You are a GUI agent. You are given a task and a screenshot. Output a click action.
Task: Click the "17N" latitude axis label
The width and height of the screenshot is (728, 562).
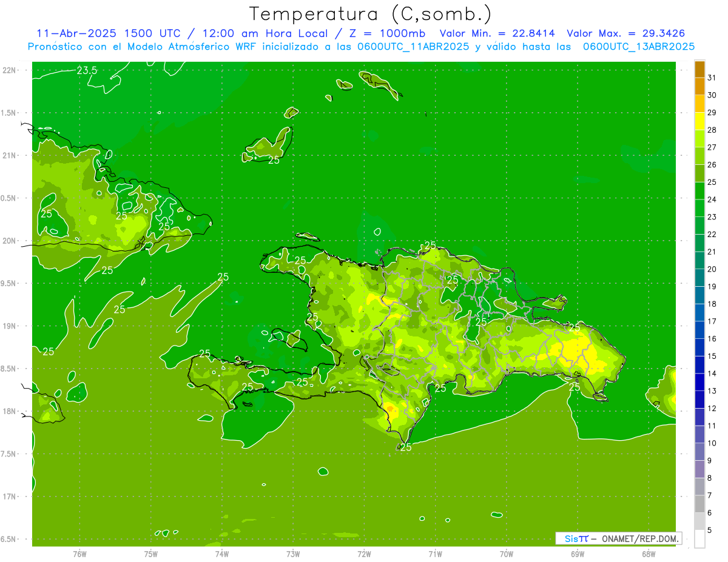(x=10, y=497)
